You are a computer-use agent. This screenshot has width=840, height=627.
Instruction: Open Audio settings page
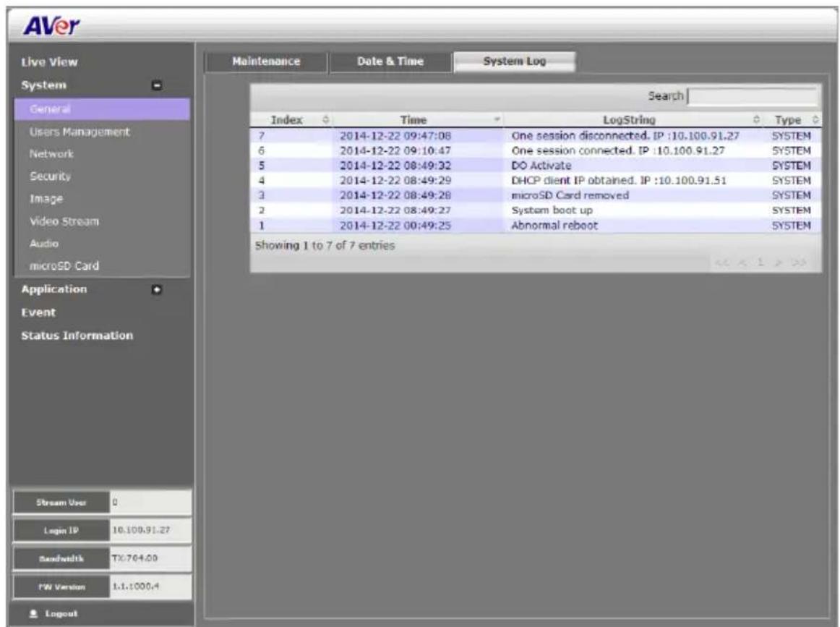click(44, 243)
